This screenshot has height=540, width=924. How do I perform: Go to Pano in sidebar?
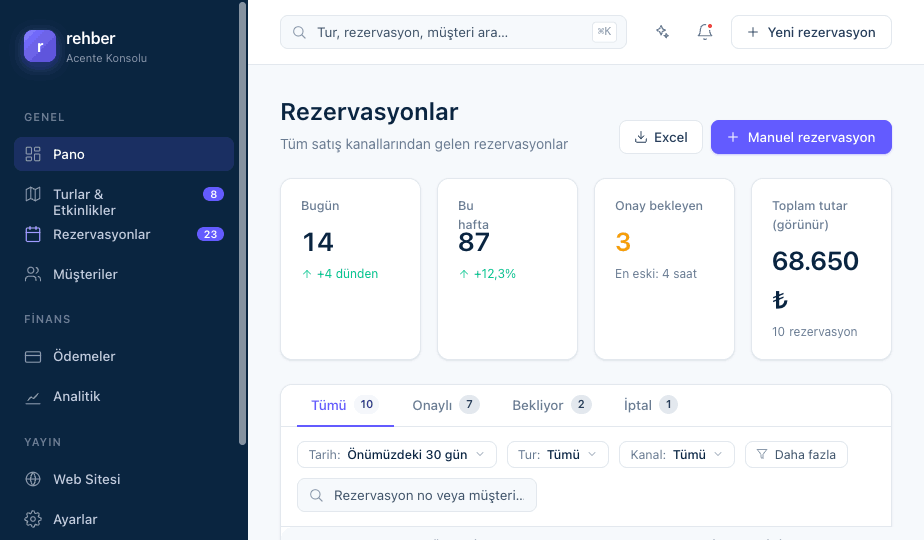tap(124, 154)
